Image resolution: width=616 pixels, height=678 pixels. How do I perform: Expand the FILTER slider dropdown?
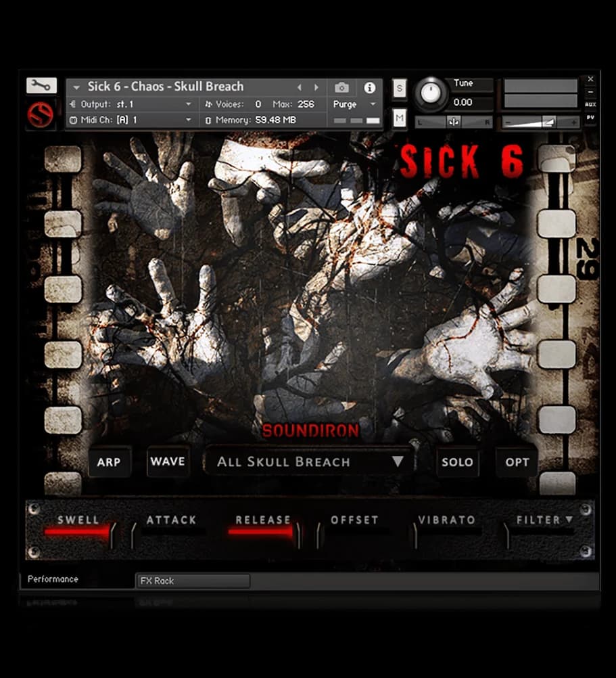click(x=570, y=520)
